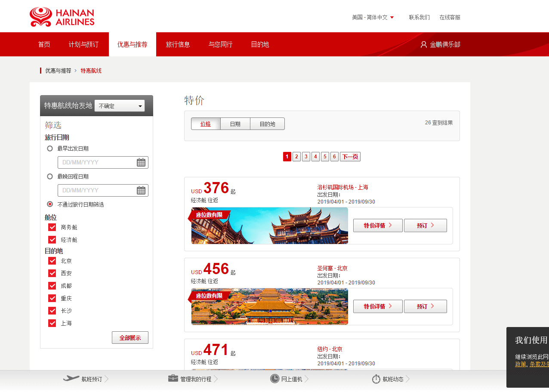Click the current page 1 button
The height and width of the screenshot is (392, 549).
[287, 157]
